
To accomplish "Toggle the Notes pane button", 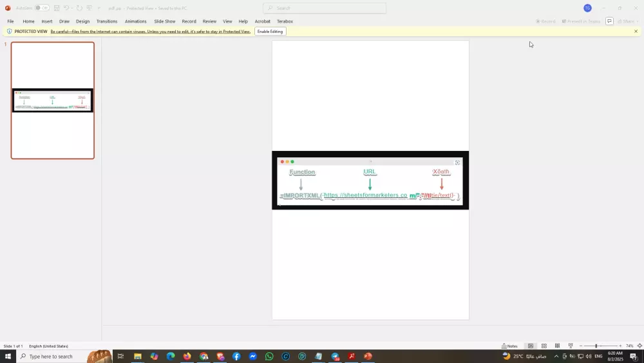I will (x=509, y=346).
